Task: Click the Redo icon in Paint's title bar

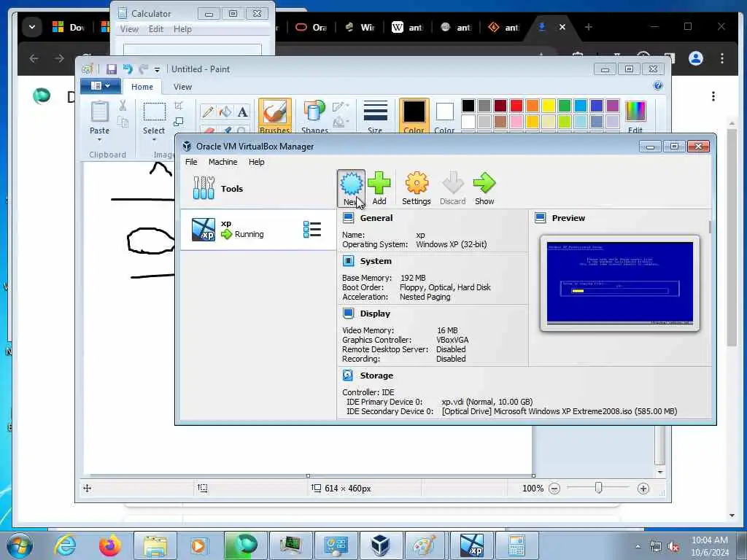Action: tap(144, 69)
